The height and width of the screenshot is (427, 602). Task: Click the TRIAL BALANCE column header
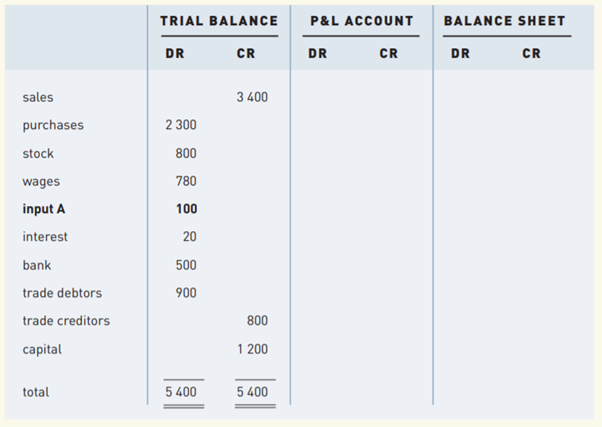click(x=219, y=21)
